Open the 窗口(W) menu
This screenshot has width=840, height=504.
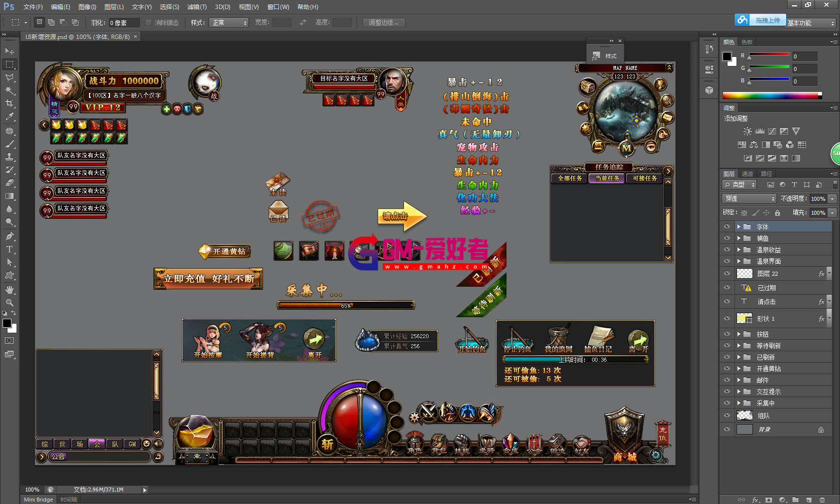[x=278, y=7]
